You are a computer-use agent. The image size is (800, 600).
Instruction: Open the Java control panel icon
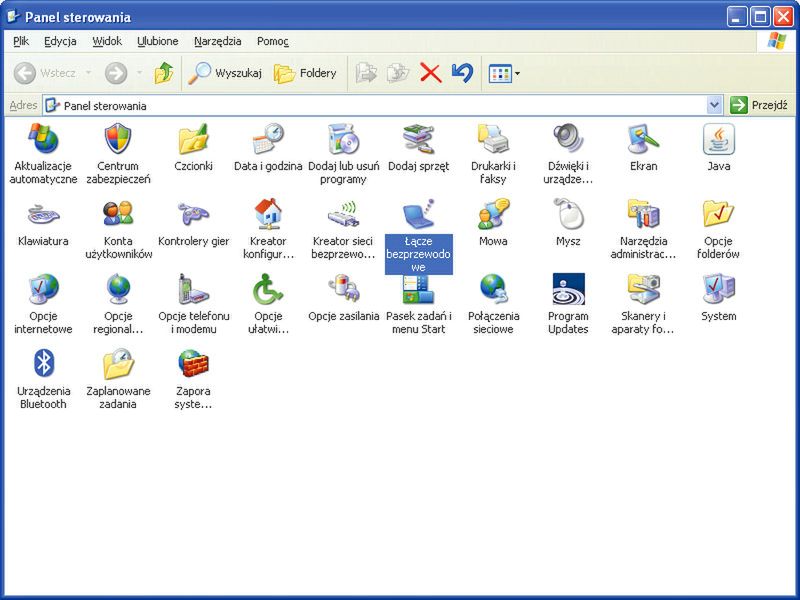click(718, 147)
